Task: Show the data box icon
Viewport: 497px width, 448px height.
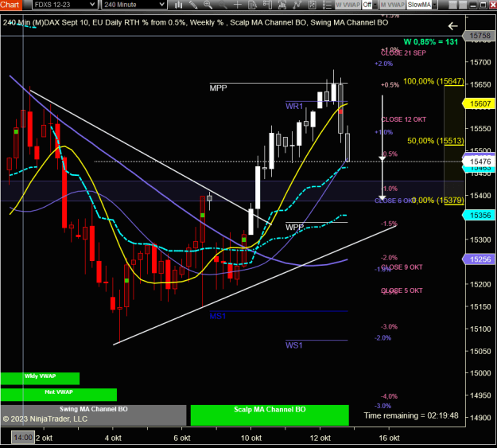Action: coord(252,5)
